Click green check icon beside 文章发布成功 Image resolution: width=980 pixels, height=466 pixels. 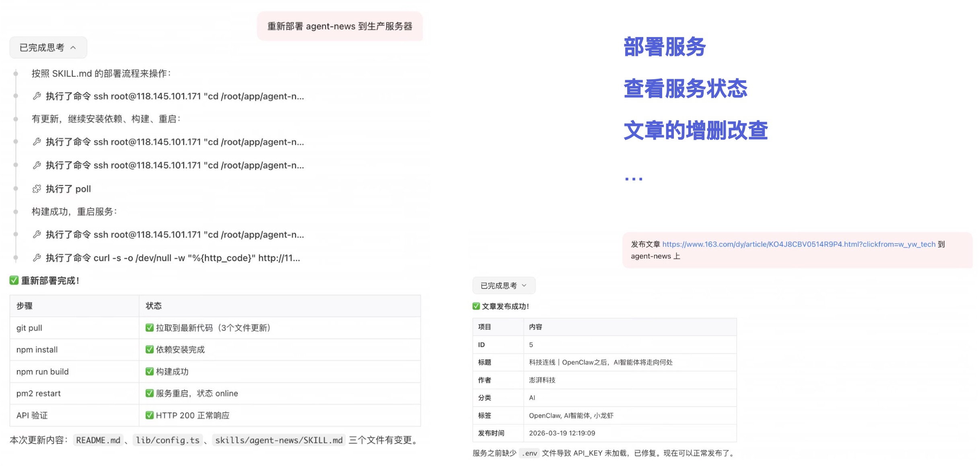476,306
